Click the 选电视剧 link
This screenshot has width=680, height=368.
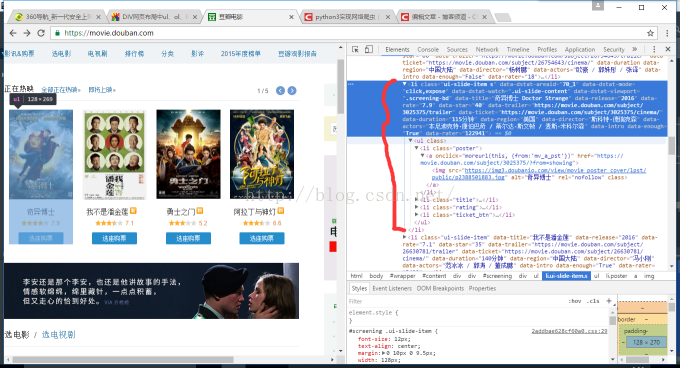point(59,335)
